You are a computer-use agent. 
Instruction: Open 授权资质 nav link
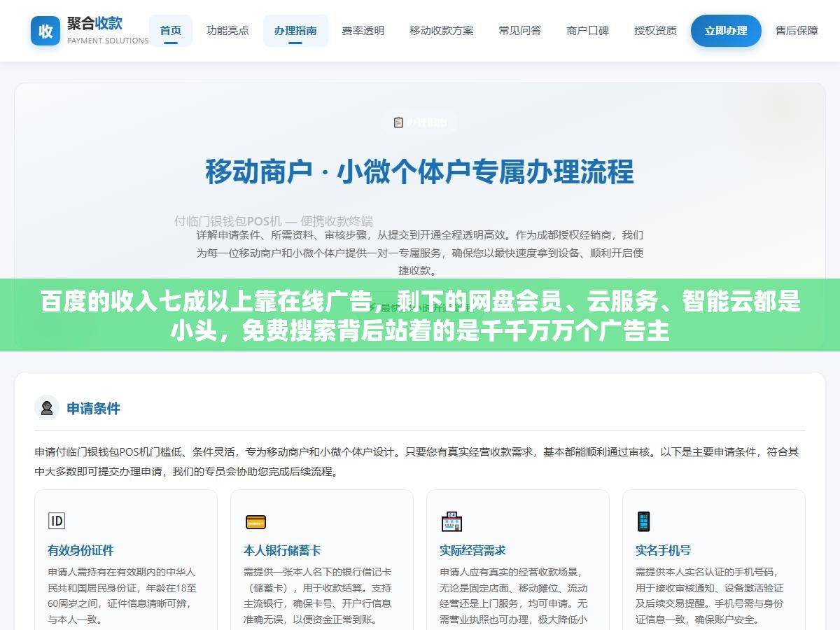[656, 31]
